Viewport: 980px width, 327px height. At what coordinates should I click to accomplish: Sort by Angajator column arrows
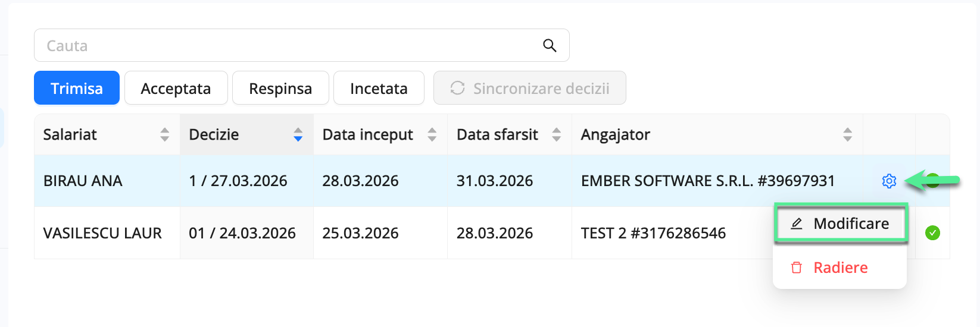(847, 134)
